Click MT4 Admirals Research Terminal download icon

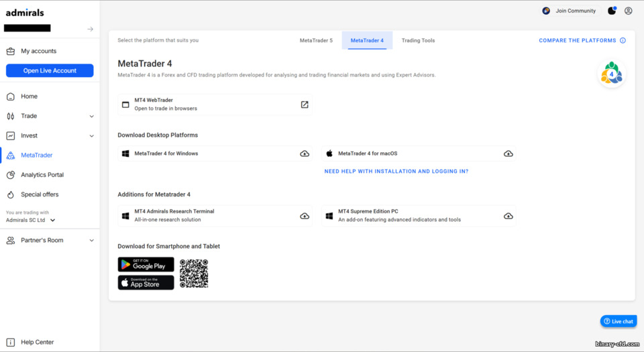point(305,216)
